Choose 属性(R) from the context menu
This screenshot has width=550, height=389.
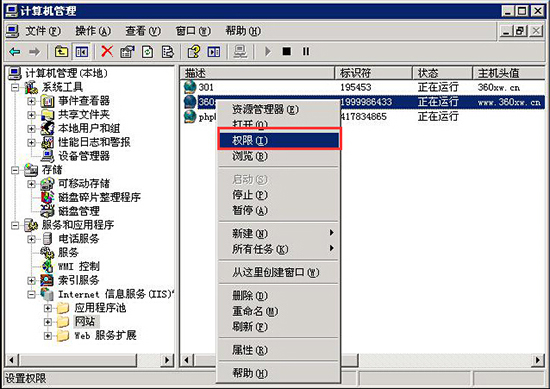pos(279,350)
